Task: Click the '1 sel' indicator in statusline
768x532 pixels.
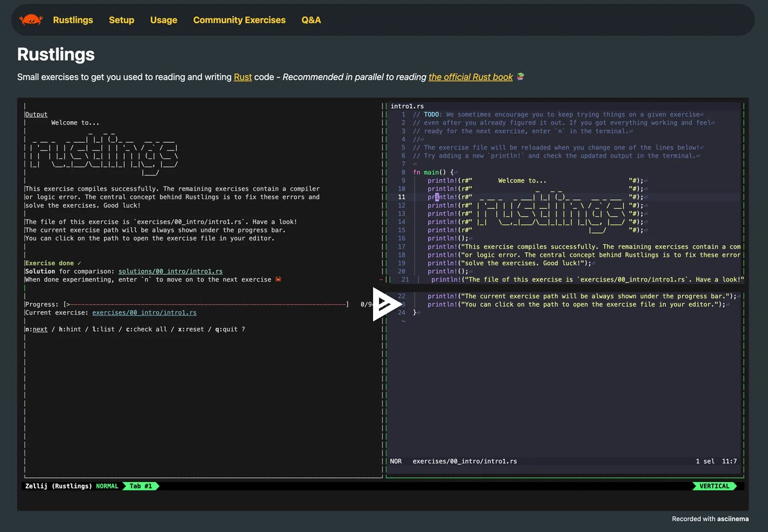Action: (705, 461)
